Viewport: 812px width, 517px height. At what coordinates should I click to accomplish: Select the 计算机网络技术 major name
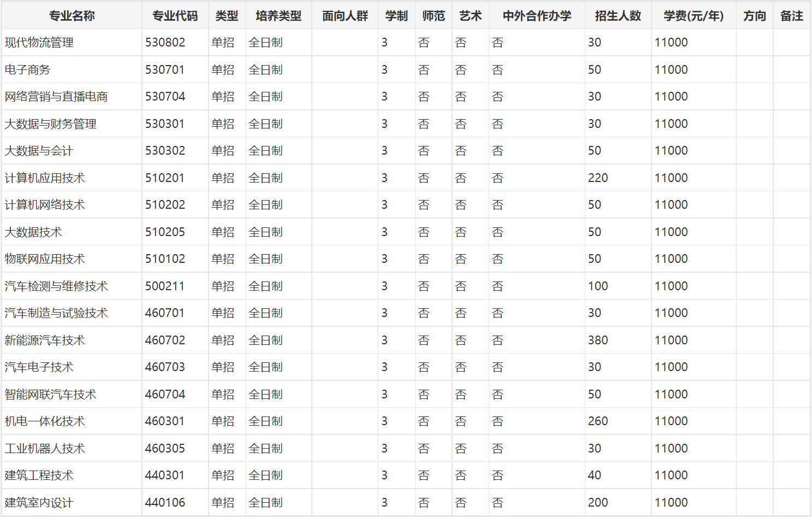click(x=45, y=205)
